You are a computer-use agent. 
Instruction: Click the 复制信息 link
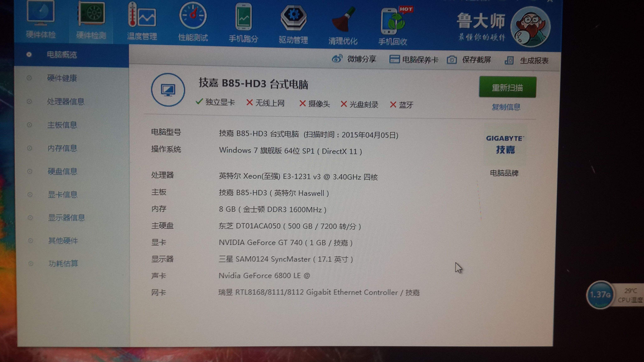[x=506, y=107]
